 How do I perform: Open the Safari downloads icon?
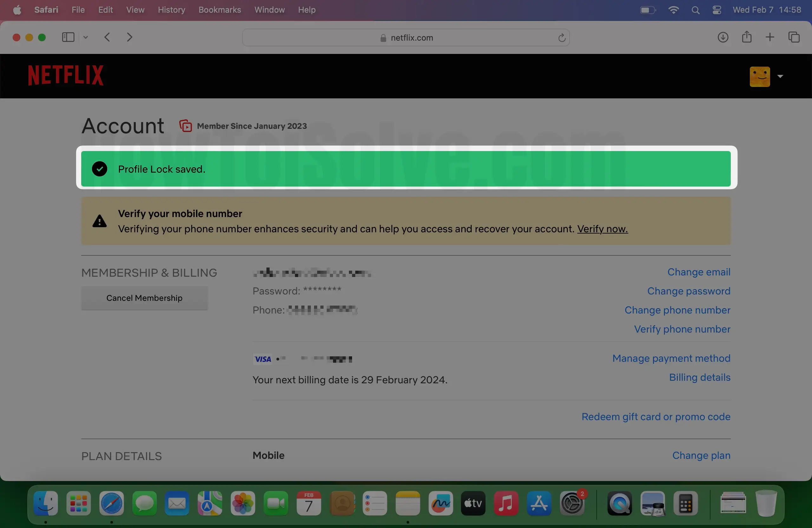click(x=723, y=37)
